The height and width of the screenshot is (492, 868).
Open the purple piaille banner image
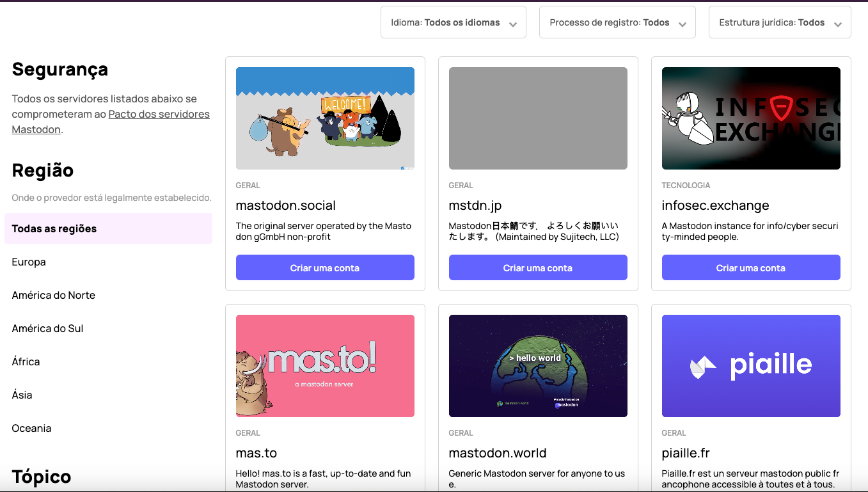(751, 366)
